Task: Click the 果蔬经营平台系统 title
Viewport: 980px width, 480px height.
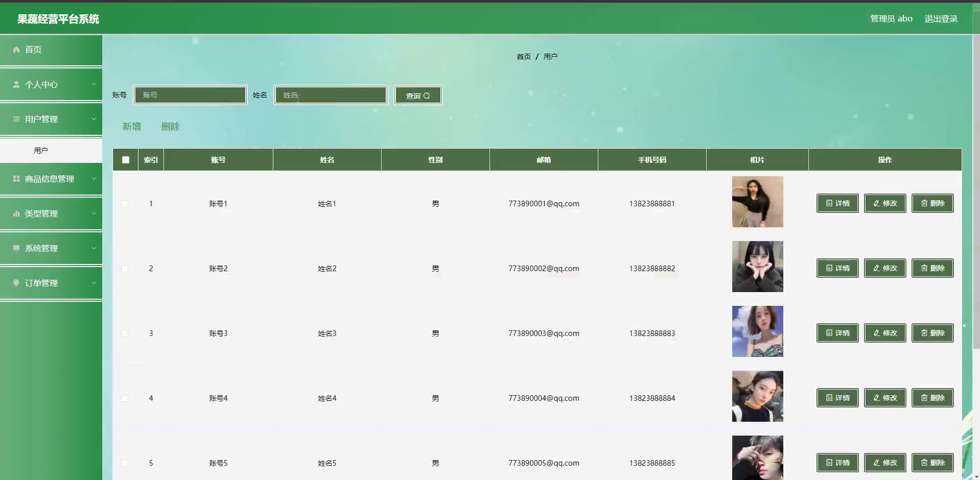Action: 58,19
